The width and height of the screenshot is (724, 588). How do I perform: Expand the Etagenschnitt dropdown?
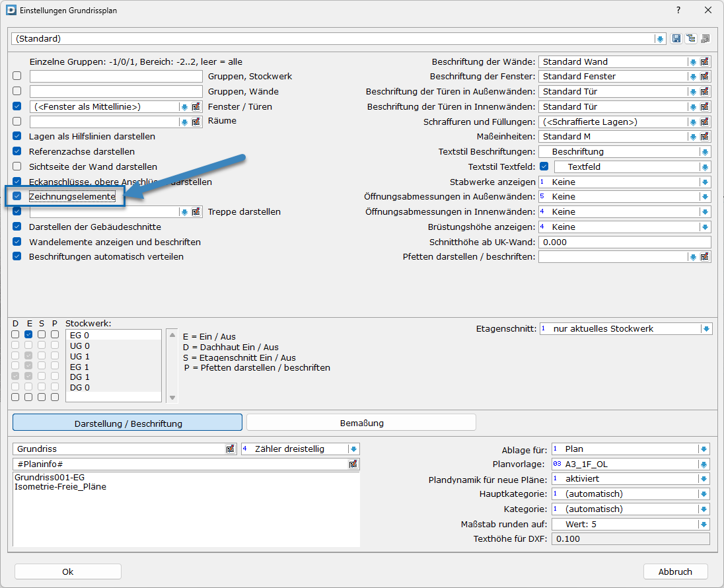click(706, 329)
